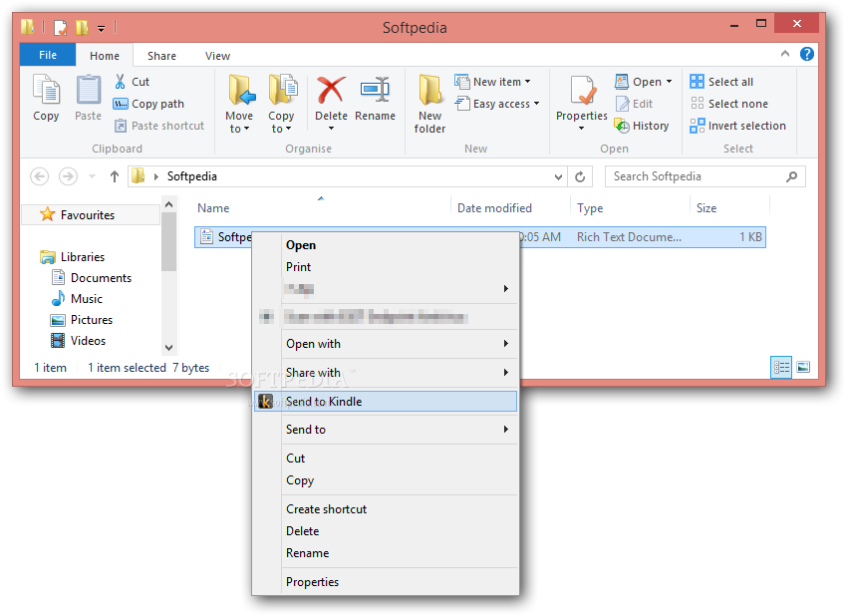846x616 pixels.
Task: Click the quick access New folder icon in title bar
Action: pyautogui.click(x=82, y=27)
